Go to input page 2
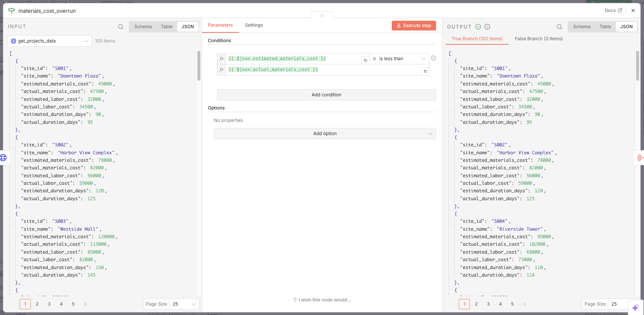The height and width of the screenshot is (315, 644). [x=37, y=304]
